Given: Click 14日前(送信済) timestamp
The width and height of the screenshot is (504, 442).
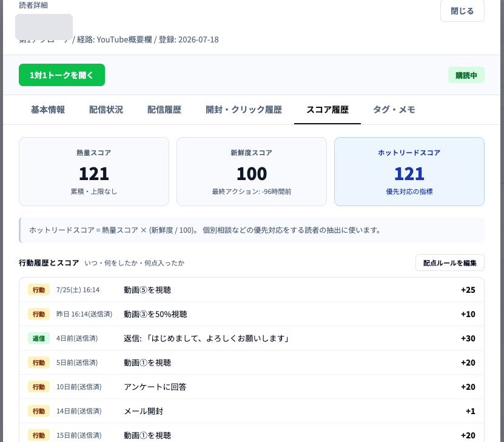Looking at the screenshot, I should pyautogui.click(x=79, y=411).
